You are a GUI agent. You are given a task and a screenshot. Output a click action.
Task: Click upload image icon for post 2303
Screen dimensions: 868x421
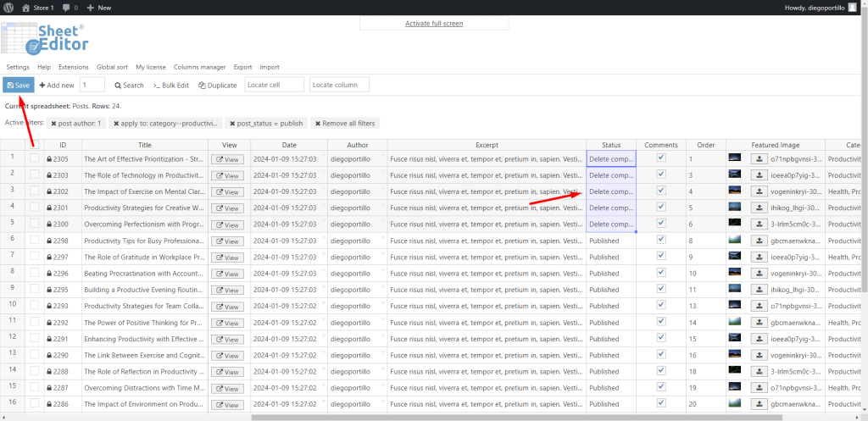pos(759,175)
